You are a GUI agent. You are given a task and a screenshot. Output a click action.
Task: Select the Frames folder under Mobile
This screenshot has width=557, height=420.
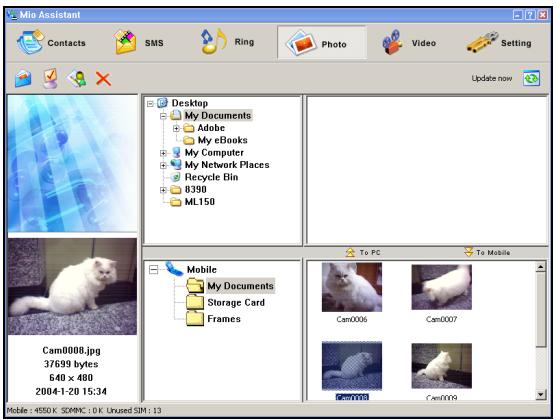(224, 319)
